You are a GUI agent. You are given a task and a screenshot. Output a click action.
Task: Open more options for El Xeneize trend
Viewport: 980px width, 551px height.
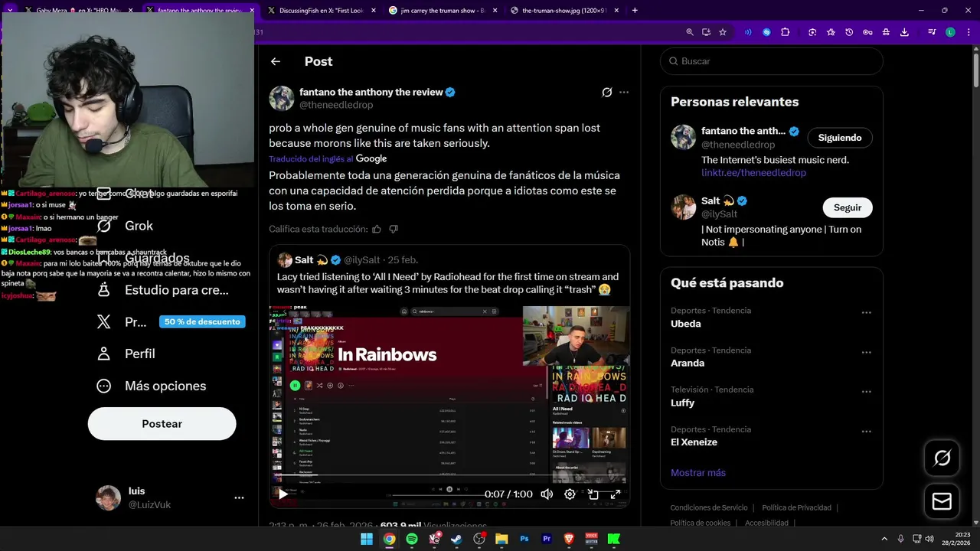[867, 432]
